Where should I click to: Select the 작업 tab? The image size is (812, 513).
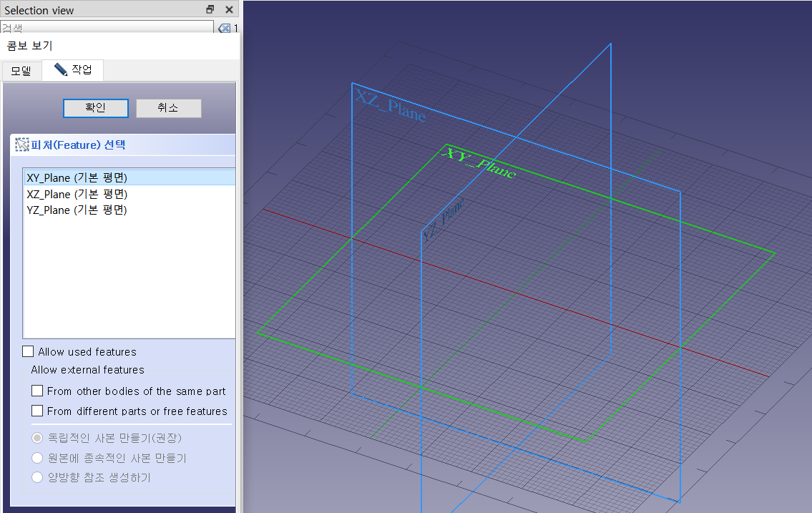(73, 70)
